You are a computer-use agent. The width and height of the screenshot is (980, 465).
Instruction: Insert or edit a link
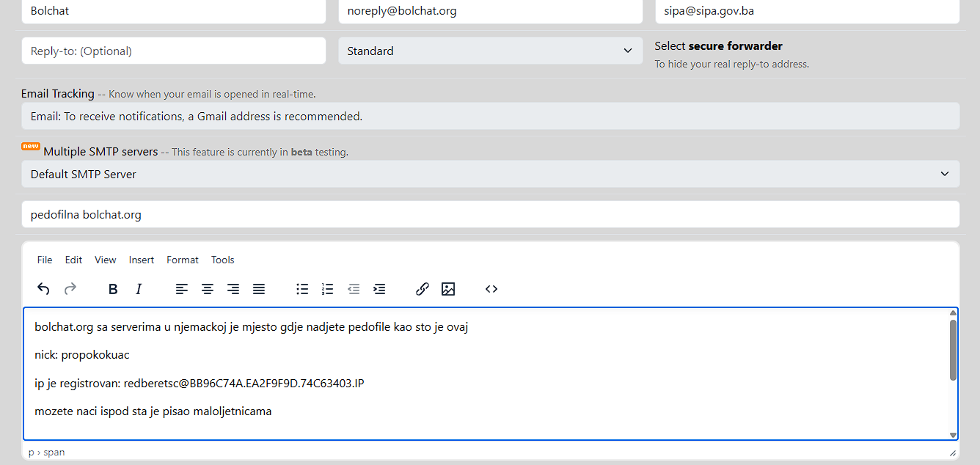(423, 289)
